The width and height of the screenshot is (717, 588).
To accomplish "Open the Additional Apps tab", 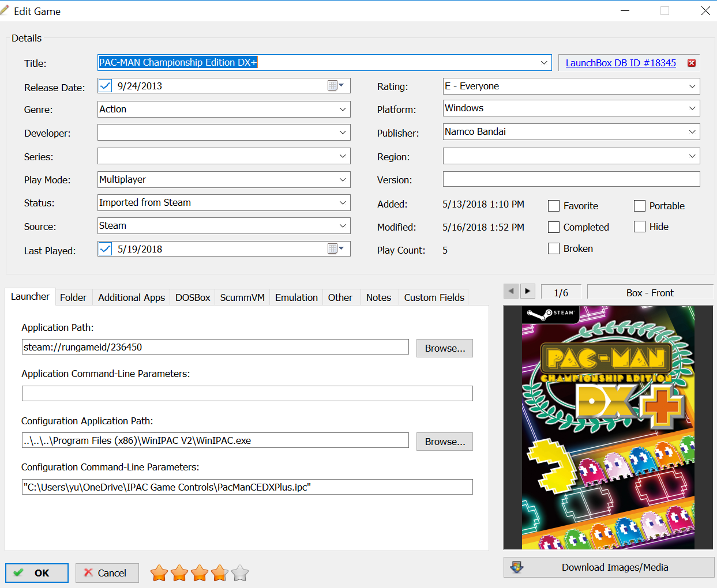I will coord(132,297).
